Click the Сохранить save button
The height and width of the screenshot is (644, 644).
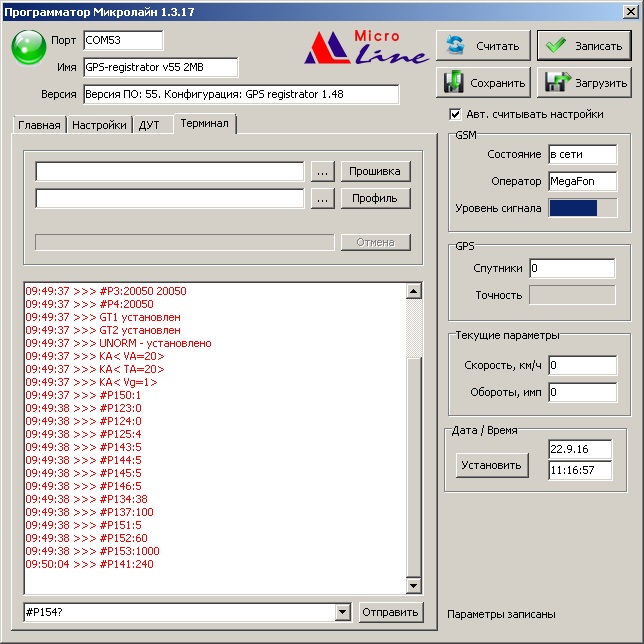pyautogui.click(x=483, y=82)
